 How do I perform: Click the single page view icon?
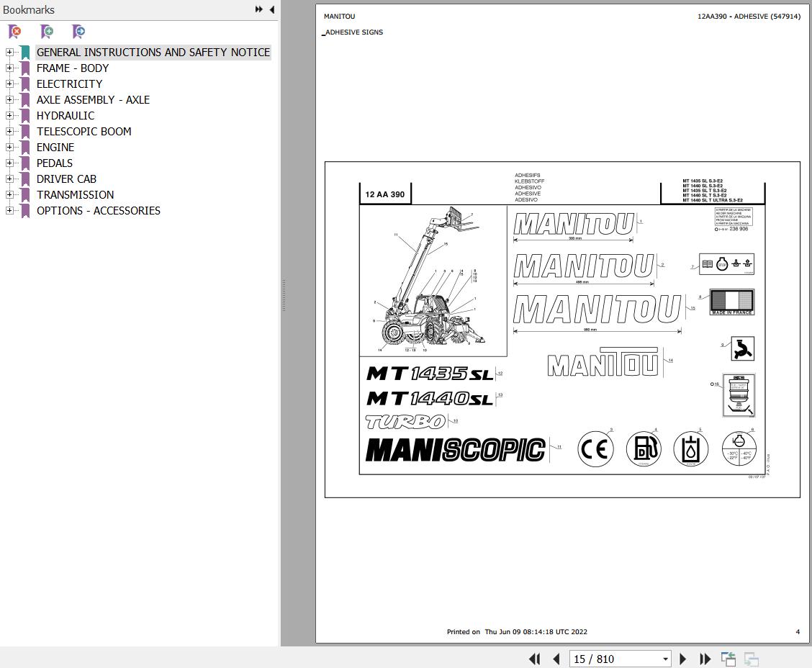pyautogui.click(x=728, y=659)
